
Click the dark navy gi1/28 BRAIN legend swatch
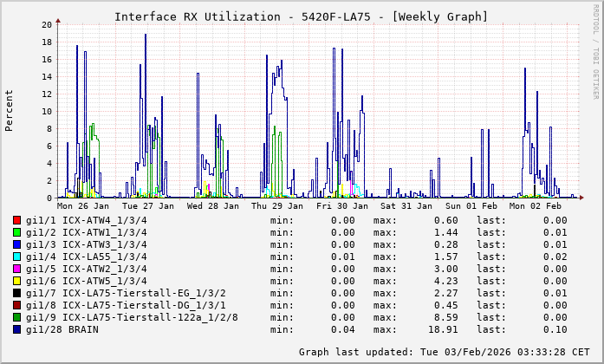tap(17, 329)
